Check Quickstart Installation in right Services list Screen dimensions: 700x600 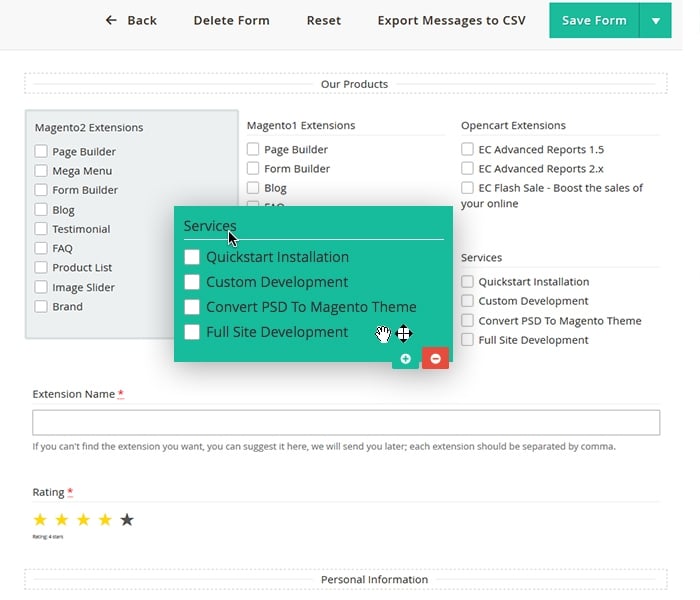467,282
